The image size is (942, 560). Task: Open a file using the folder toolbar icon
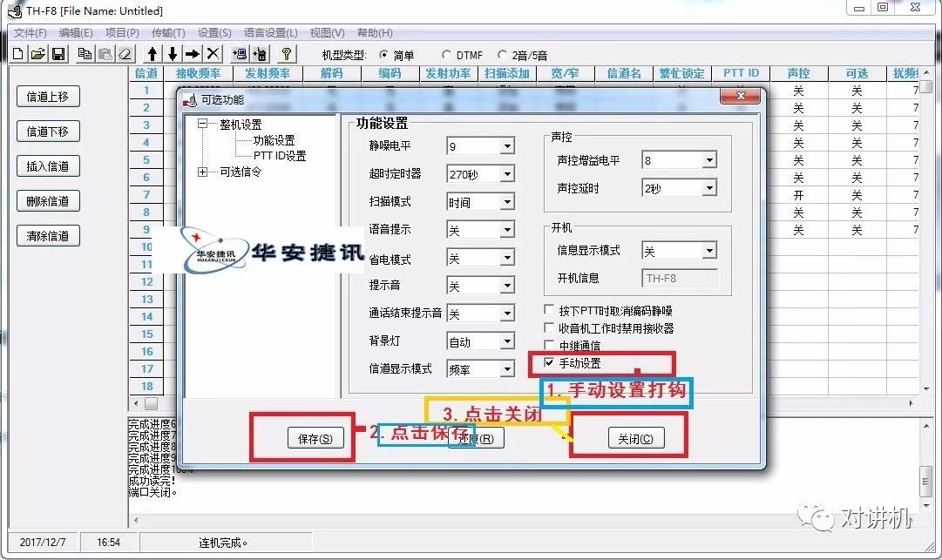[x=37, y=53]
